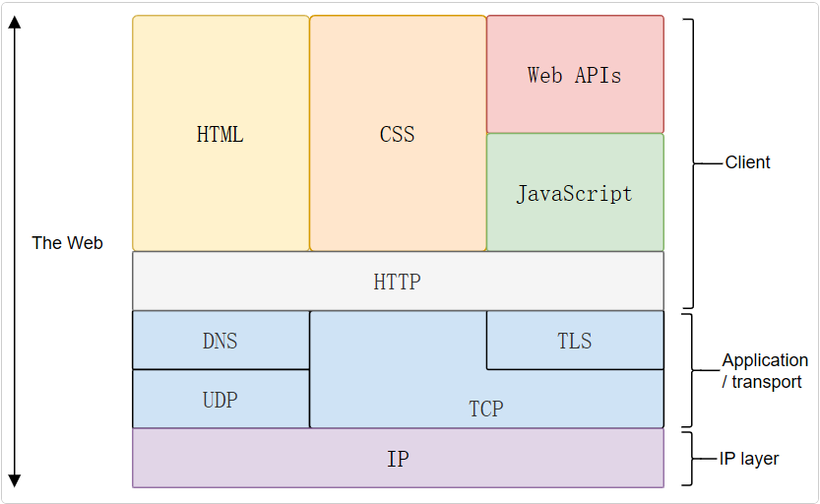Select the TLS block

tap(575, 341)
